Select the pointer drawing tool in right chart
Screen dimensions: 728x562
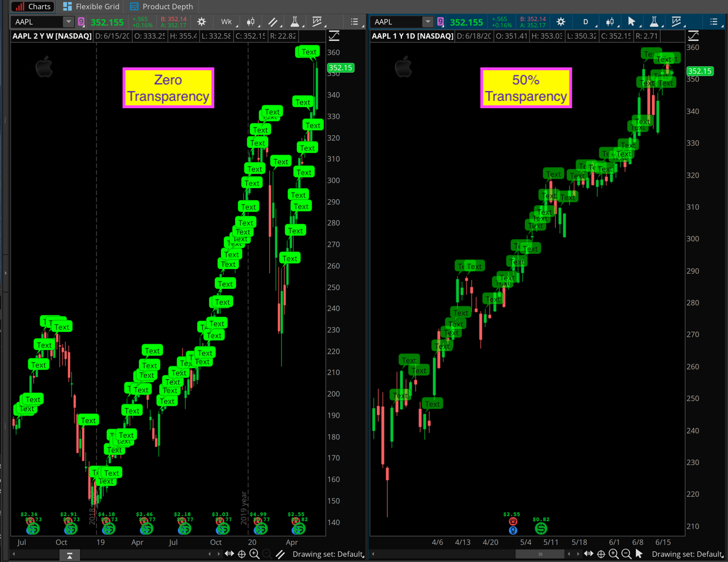click(632, 22)
